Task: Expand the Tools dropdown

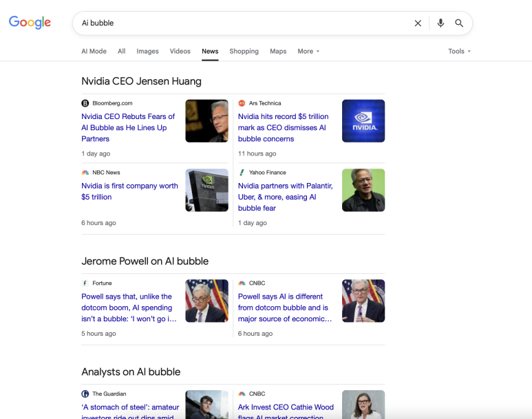Action: [x=460, y=51]
